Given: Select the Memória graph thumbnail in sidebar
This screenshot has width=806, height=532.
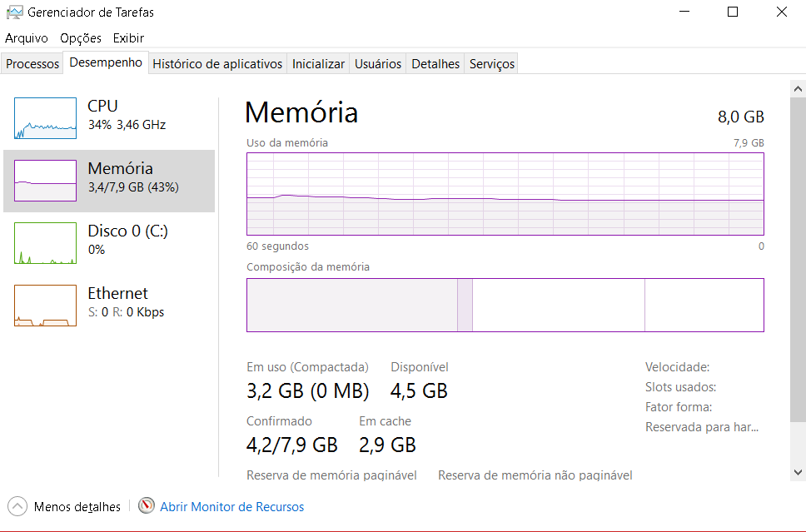Looking at the screenshot, I should (x=45, y=181).
